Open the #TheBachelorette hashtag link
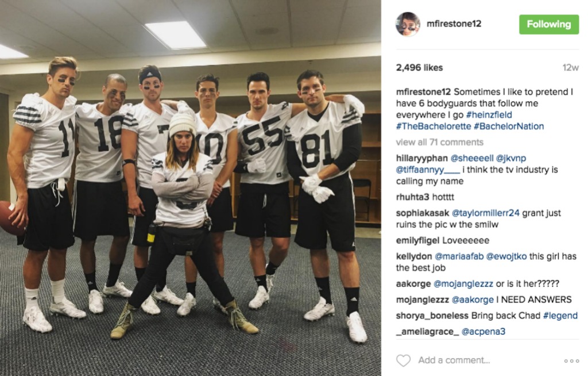The image size is (588, 376). point(434,126)
